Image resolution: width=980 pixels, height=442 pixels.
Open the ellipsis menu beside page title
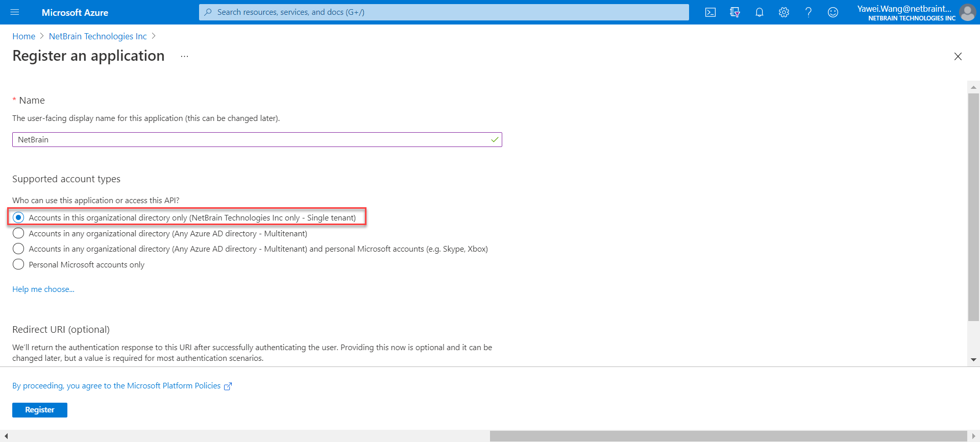(x=184, y=56)
